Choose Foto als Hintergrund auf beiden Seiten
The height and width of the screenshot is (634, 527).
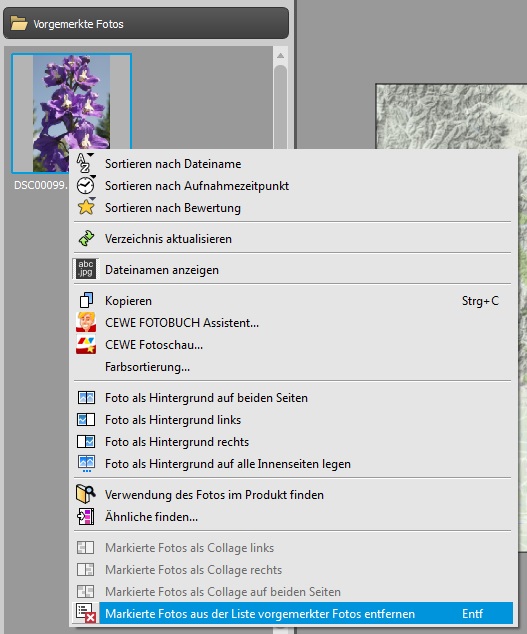pos(206,398)
